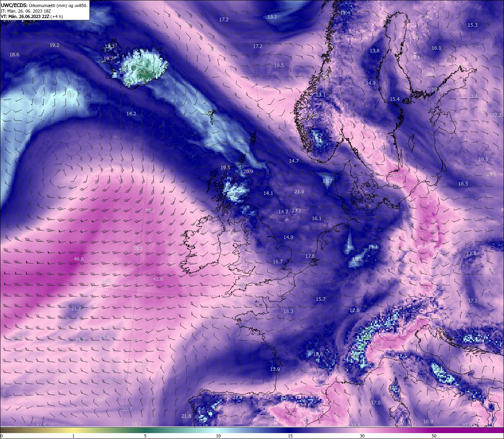Click the colour scale label '1'
This screenshot has width=504, height=439.
74,436
